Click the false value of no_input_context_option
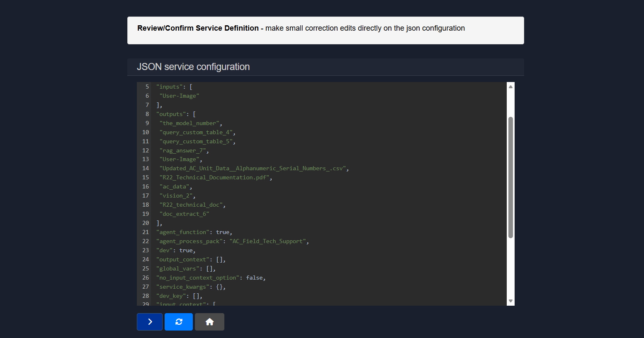The height and width of the screenshot is (338, 644). tap(254, 278)
